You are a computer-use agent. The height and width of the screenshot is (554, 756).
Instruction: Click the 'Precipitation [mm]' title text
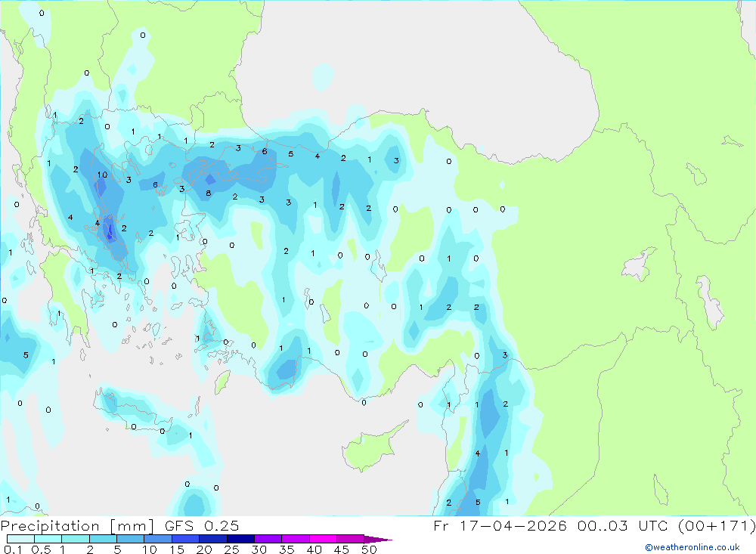click(78, 526)
